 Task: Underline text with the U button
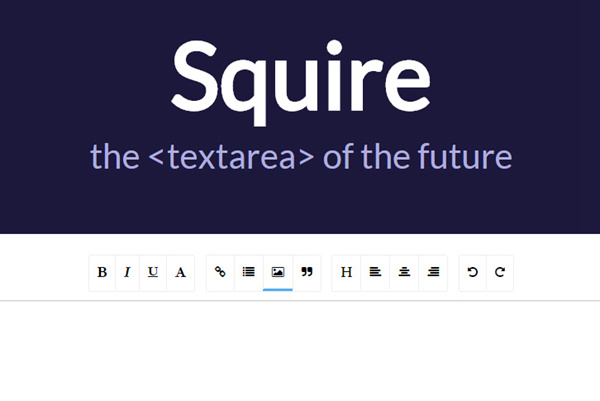click(x=153, y=272)
